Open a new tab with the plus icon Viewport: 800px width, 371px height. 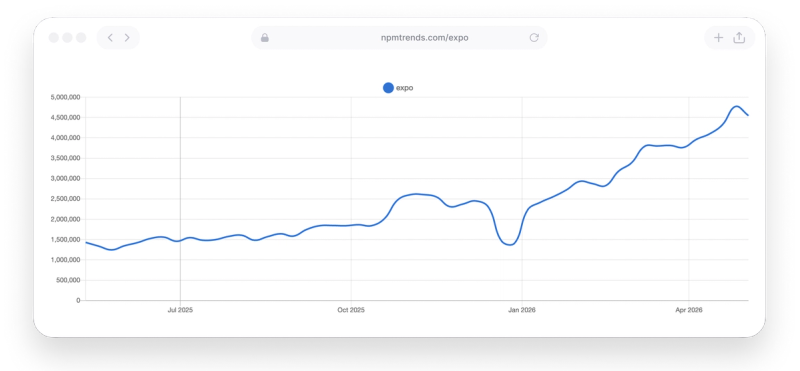point(718,37)
